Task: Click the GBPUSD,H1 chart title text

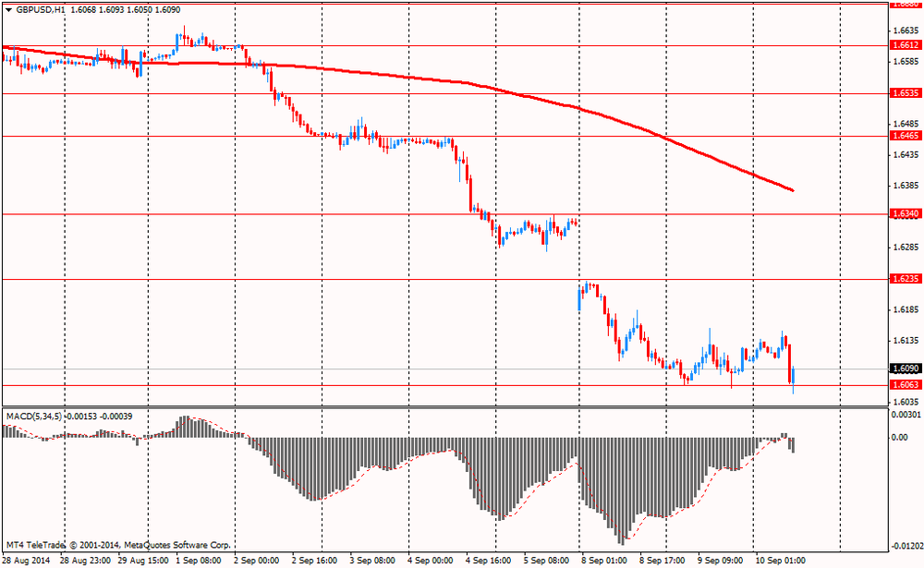Action: [41, 10]
